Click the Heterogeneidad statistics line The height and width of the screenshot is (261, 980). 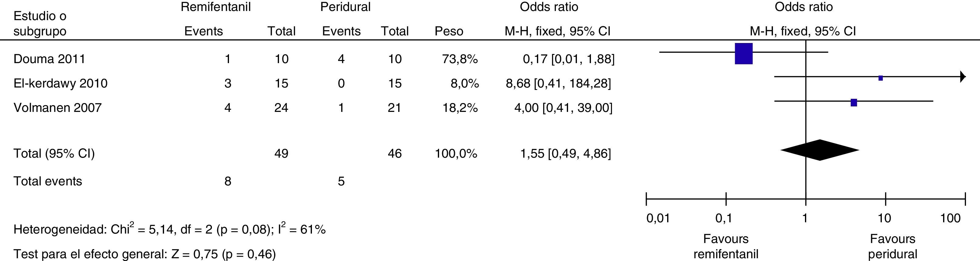point(169,229)
